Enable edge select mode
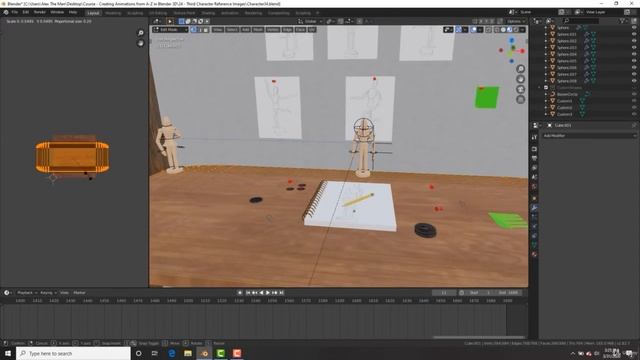The image size is (640, 360). [x=200, y=29]
